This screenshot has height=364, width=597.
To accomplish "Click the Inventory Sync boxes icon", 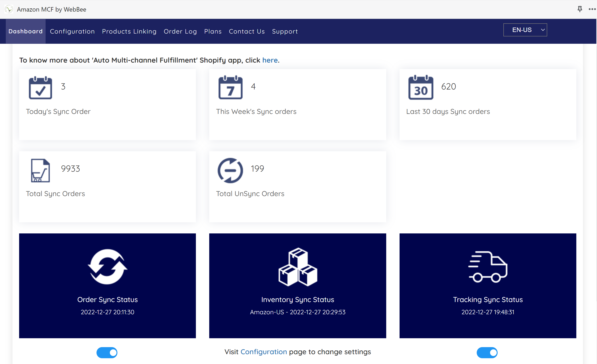I will tap(297, 267).
